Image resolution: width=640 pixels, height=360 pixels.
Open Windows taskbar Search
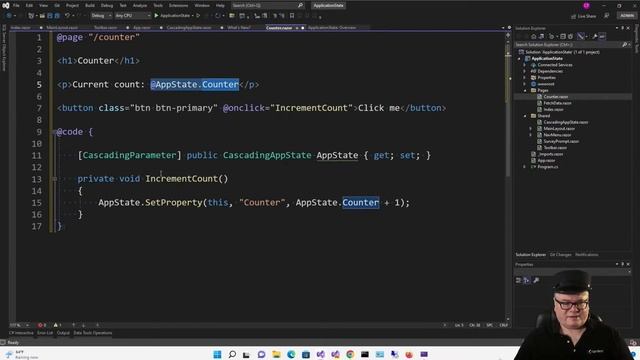click(232, 354)
